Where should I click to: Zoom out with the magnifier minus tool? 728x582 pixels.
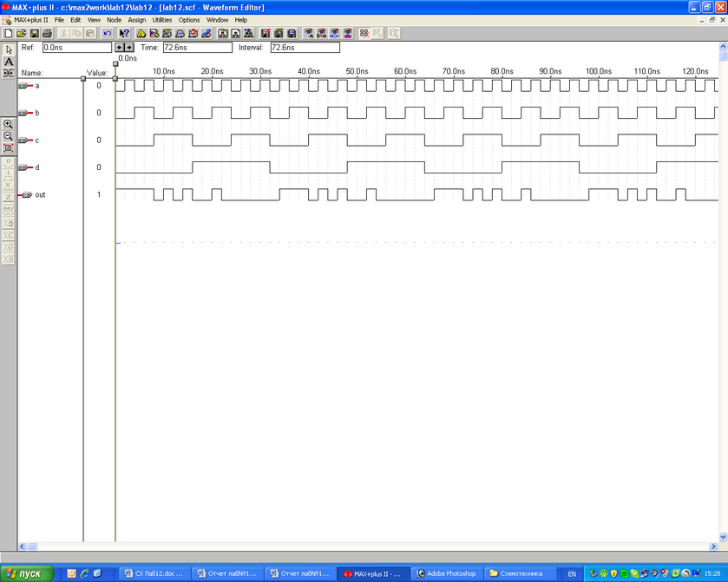click(x=8, y=136)
